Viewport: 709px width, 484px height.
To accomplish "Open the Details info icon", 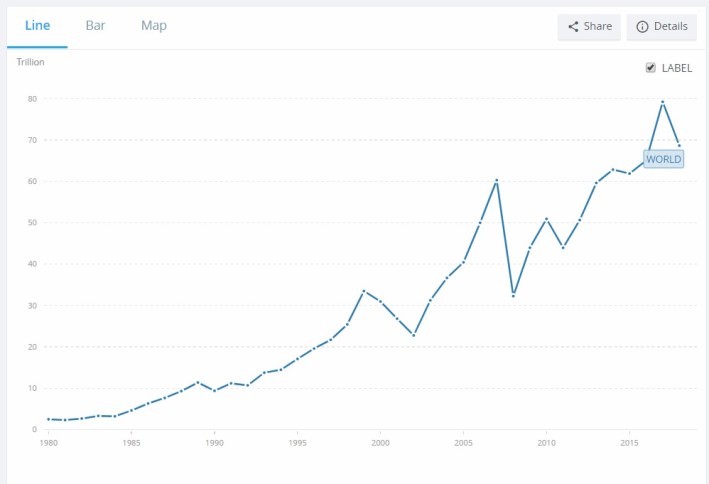I will pyautogui.click(x=643, y=27).
